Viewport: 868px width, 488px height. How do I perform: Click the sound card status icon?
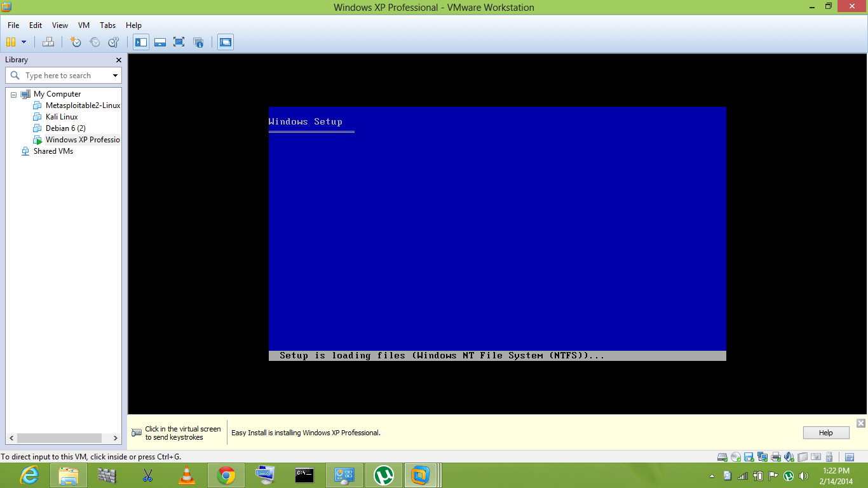pyautogui.click(x=789, y=457)
